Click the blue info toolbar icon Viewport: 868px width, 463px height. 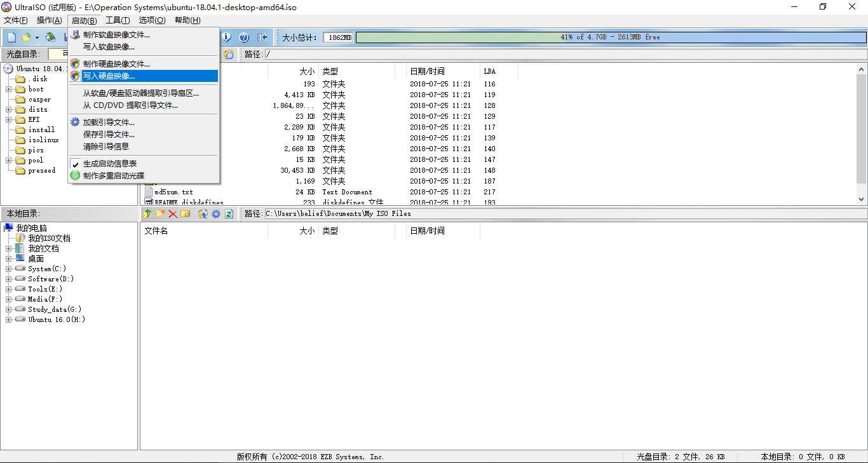point(227,37)
